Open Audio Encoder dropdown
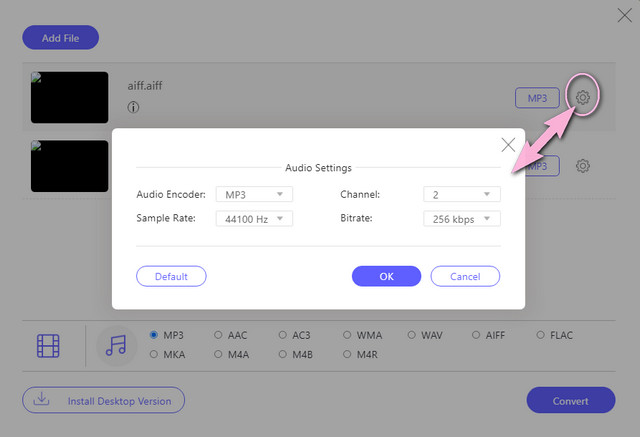640x437 pixels. coord(254,194)
